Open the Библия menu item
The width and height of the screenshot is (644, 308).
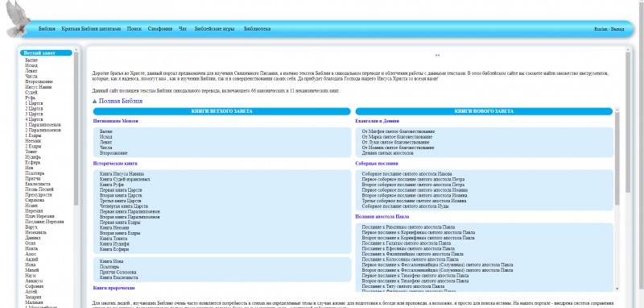(x=47, y=29)
